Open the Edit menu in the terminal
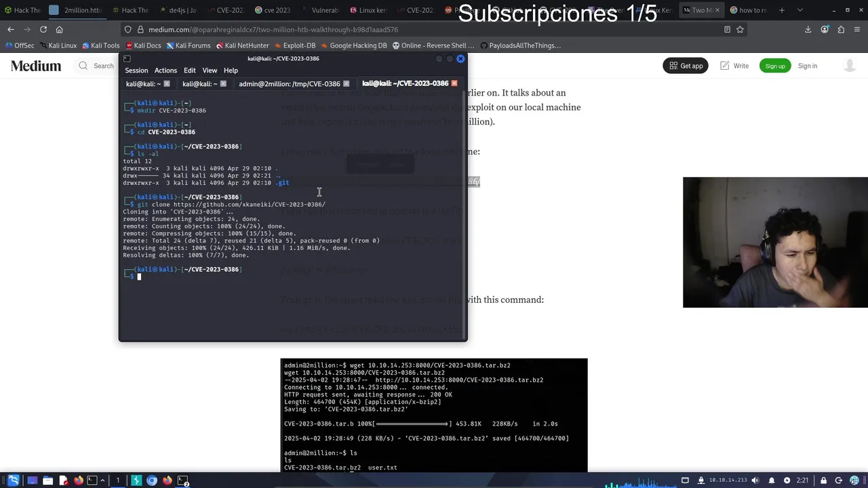The image size is (868, 488). (x=189, y=70)
